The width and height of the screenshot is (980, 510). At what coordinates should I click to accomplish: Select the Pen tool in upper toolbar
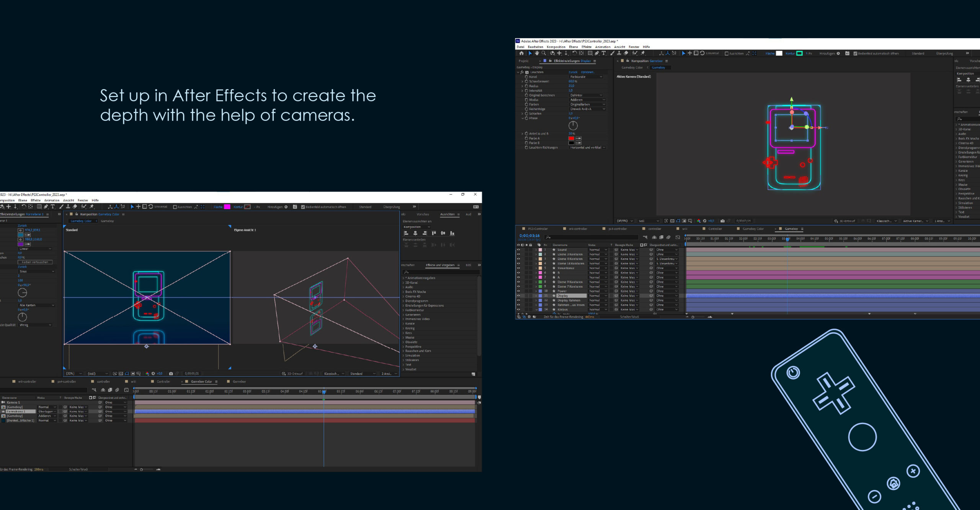(597, 54)
